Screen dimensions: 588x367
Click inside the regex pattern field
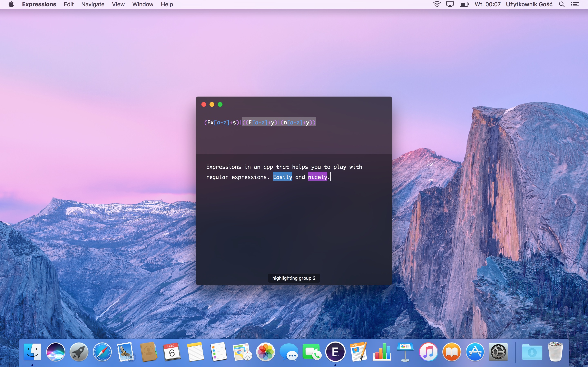pyautogui.click(x=259, y=123)
